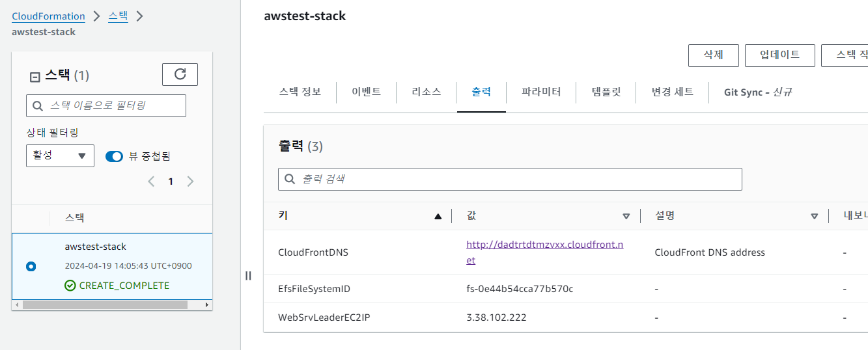Go to the previous page with the left chevron
The image size is (868, 350).
(151, 182)
